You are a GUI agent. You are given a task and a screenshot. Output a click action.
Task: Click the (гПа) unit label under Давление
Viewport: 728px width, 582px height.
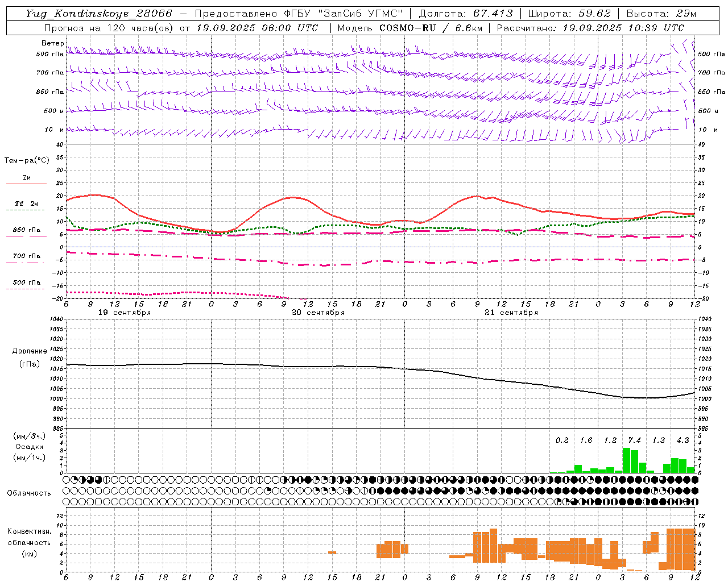[30, 364]
